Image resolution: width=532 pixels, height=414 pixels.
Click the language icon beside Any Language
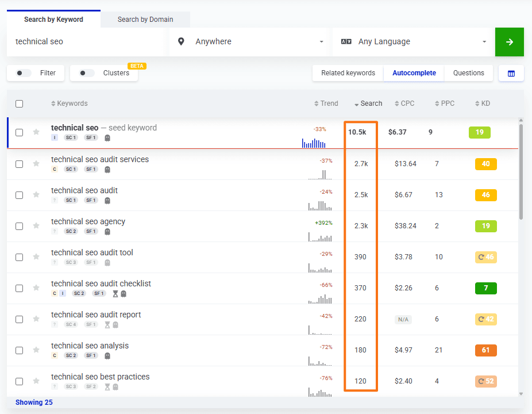(x=346, y=41)
